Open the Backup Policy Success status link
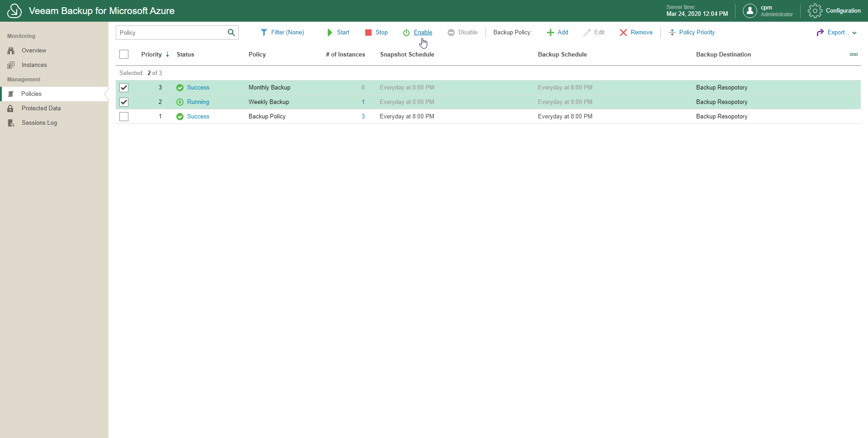 coord(198,117)
